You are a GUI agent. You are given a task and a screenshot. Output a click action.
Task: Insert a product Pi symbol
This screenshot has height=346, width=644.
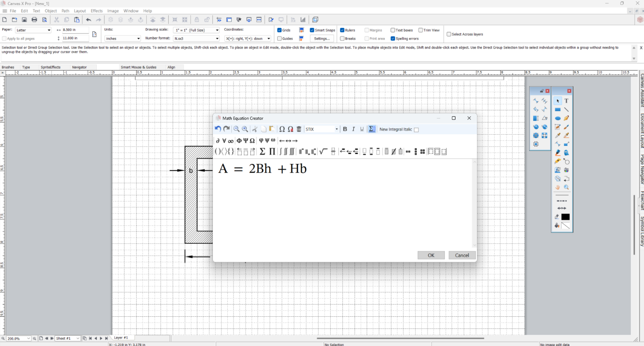pyautogui.click(x=272, y=151)
